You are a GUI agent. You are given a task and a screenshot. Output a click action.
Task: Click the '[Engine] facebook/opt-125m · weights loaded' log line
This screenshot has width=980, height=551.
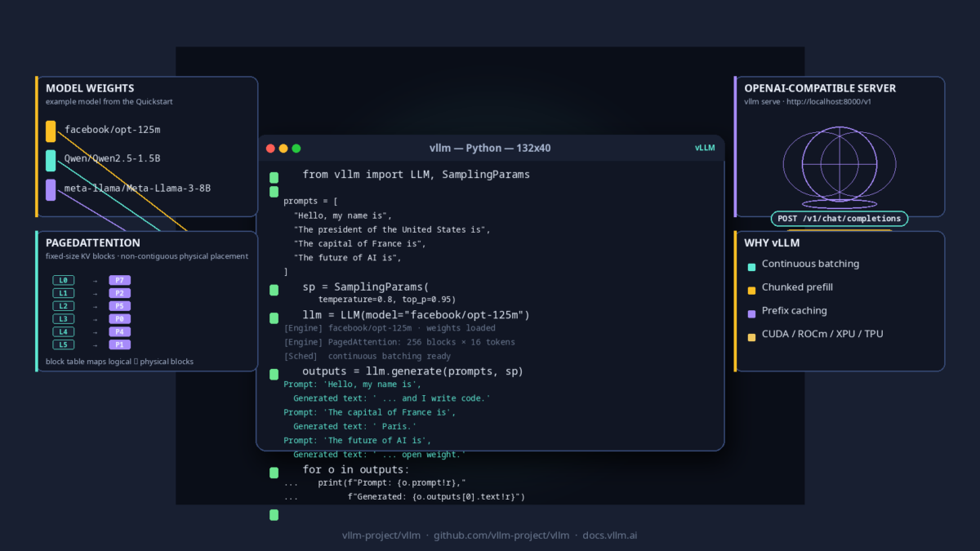tap(390, 328)
